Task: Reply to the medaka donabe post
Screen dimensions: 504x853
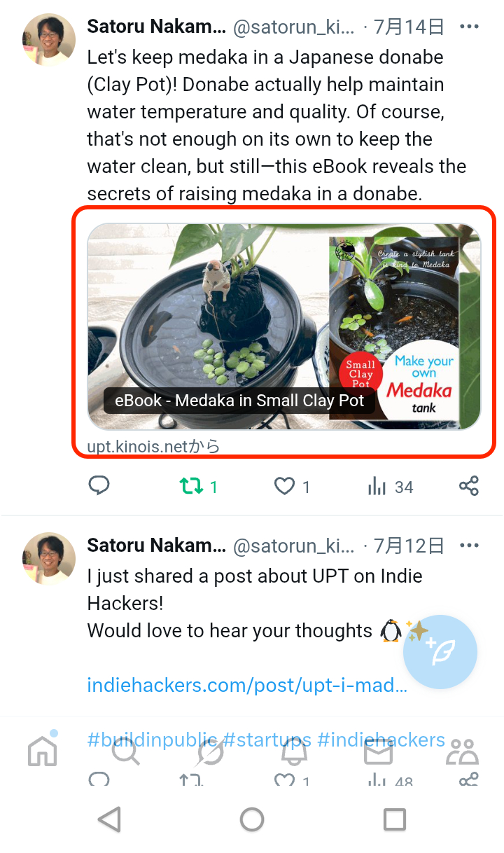Action: pos(99,486)
